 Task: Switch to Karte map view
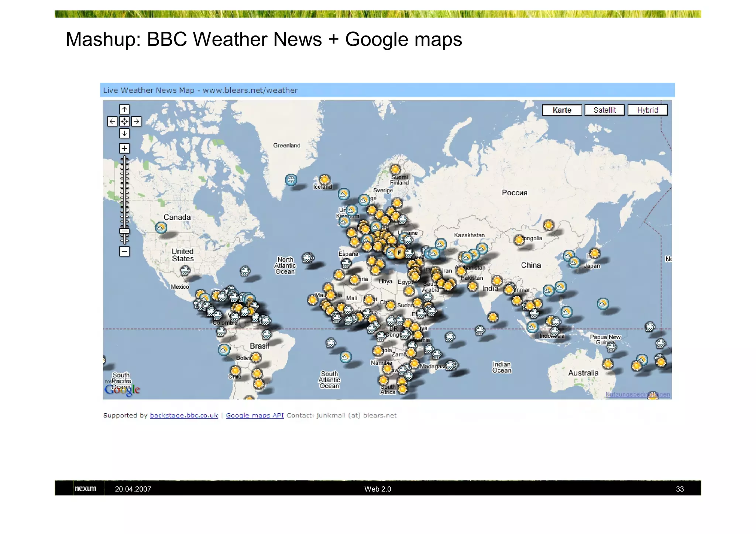pos(561,110)
